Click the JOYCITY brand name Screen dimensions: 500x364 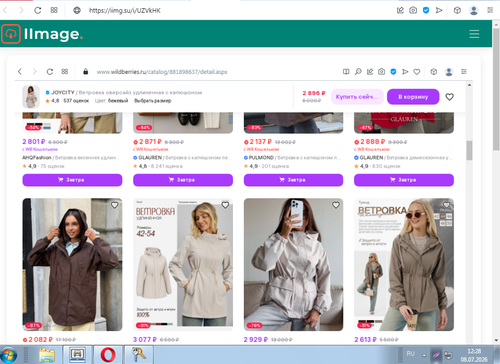tap(63, 92)
